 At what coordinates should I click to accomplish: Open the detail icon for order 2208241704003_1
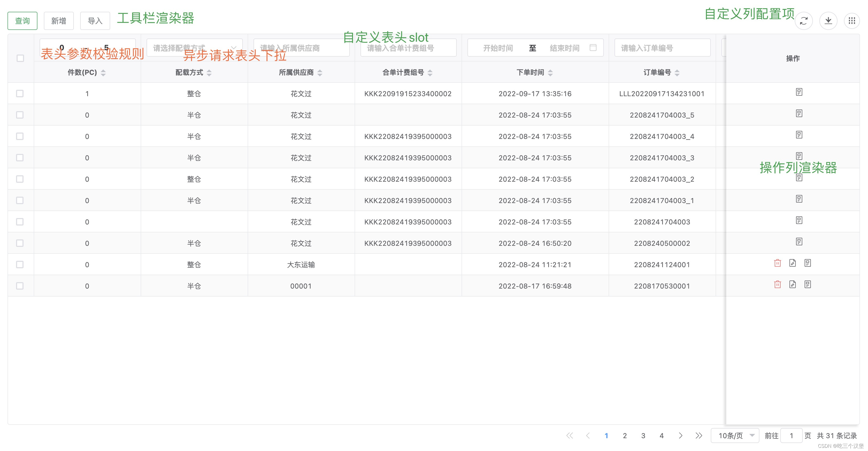coord(799,199)
